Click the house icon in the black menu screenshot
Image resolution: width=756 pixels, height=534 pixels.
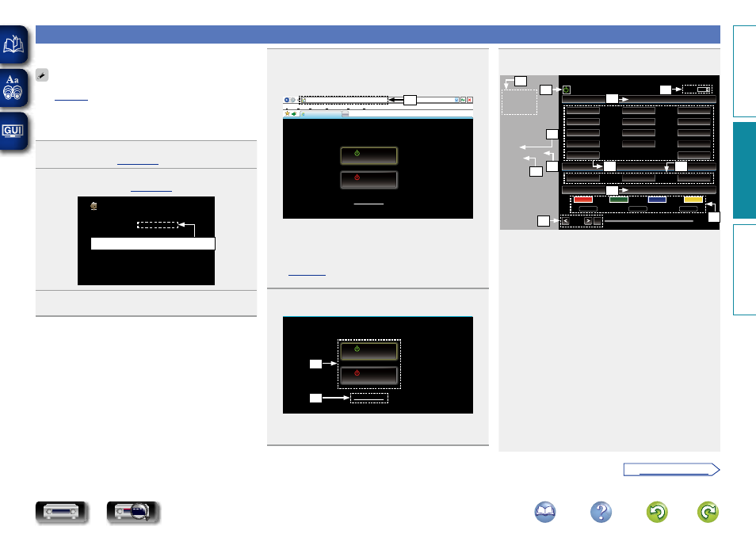(94, 206)
